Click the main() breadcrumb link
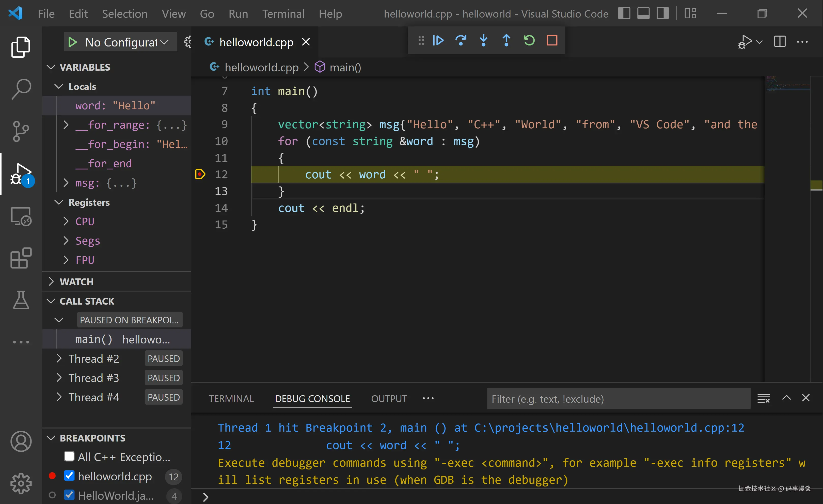Image resolution: width=823 pixels, height=504 pixels. 345,68
